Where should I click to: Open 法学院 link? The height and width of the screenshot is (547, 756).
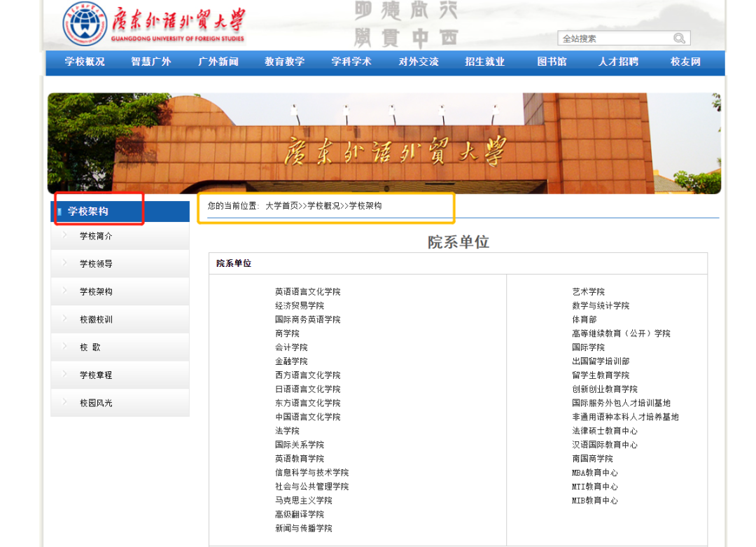(288, 431)
